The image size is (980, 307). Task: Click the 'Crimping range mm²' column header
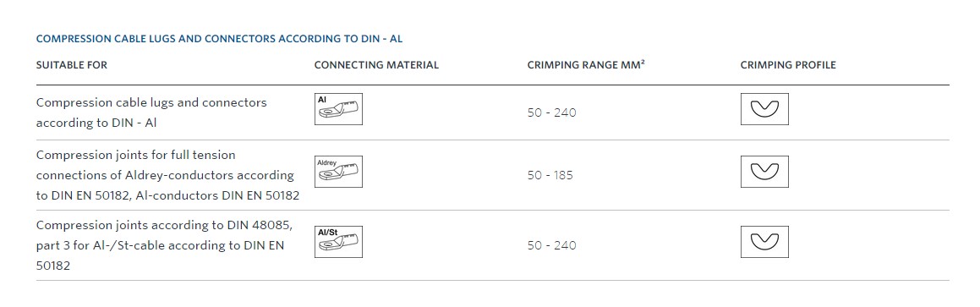(586, 64)
